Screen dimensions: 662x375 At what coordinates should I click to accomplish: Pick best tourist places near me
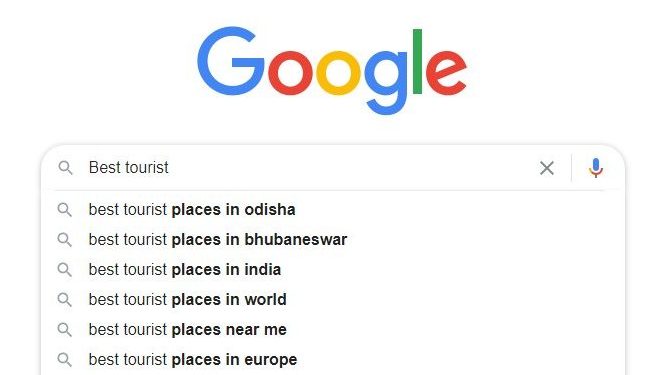333,329
